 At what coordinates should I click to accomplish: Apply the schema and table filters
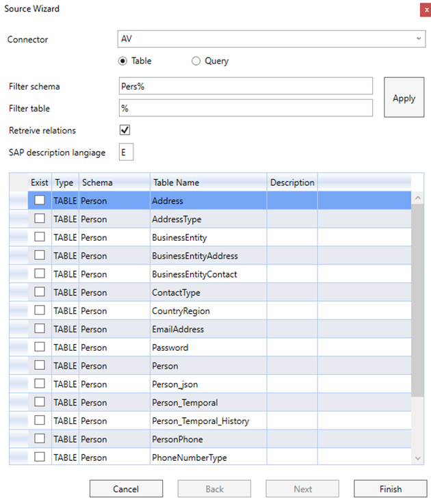coord(404,97)
